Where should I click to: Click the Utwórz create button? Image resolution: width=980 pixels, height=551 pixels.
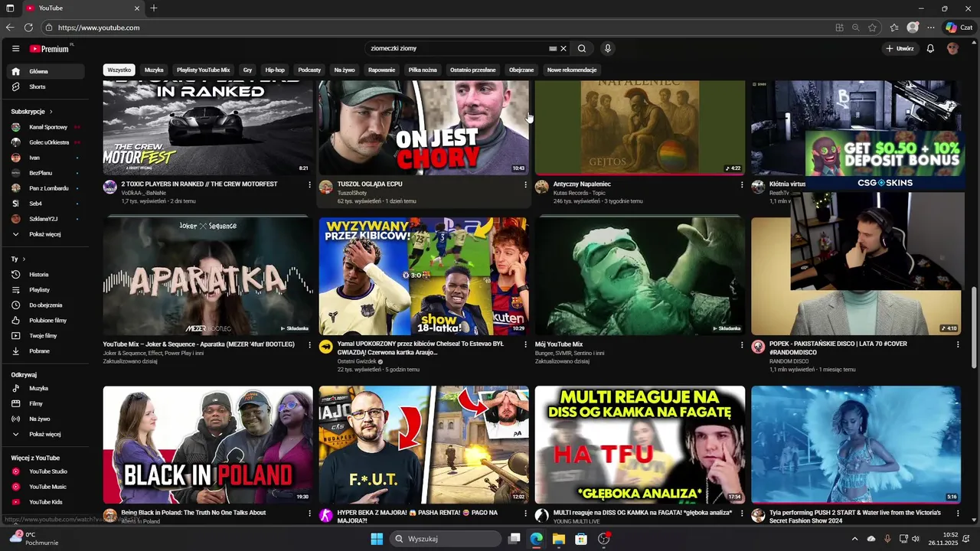point(900,48)
